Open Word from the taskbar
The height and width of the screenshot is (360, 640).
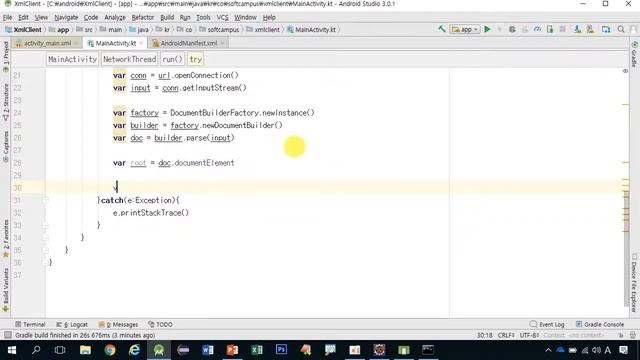(208, 350)
